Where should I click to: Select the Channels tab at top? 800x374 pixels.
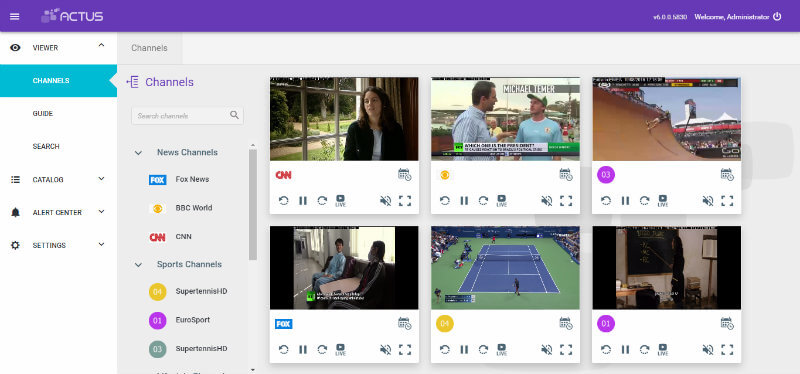149,48
